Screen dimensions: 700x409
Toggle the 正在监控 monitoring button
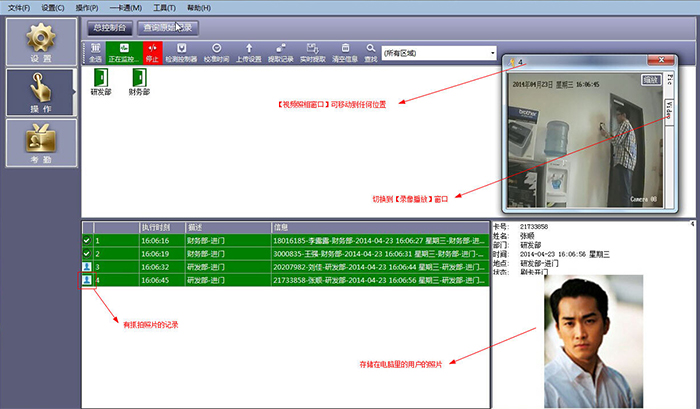click(124, 53)
